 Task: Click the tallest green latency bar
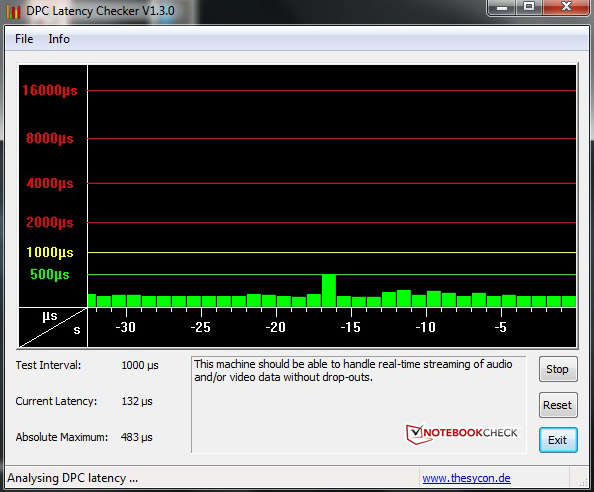pyautogui.click(x=329, y=291)
